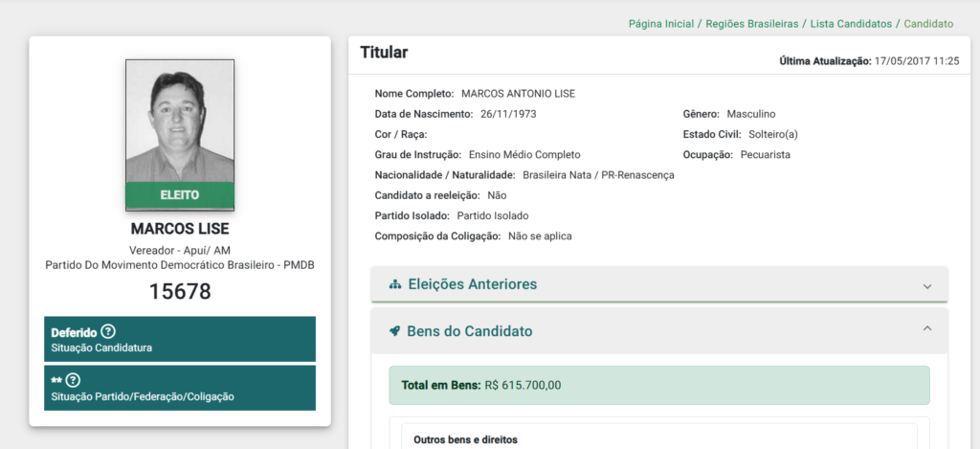Open the Outros bens e direitos item
This screenshot has width=980, height=449.
(466, 439)
